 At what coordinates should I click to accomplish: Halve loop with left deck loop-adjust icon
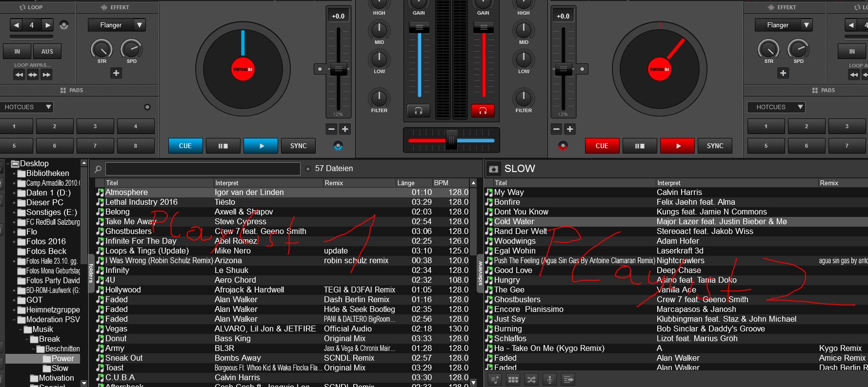click(19, 75)
